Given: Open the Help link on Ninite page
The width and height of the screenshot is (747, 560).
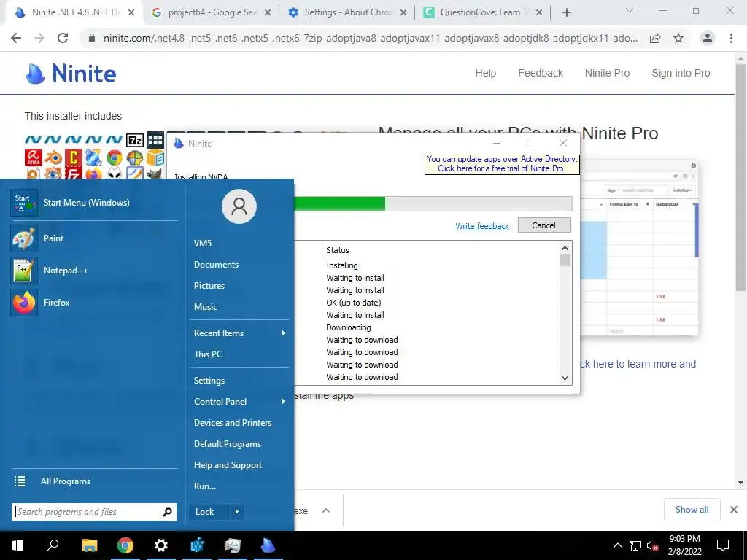Looking at the screenshot, I should click(485, 73).
